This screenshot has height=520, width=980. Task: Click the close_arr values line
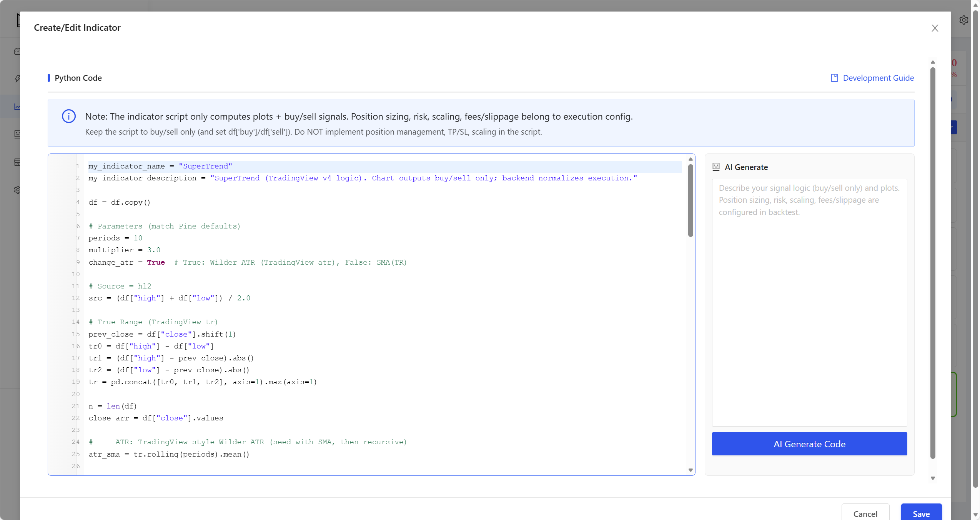156,418
